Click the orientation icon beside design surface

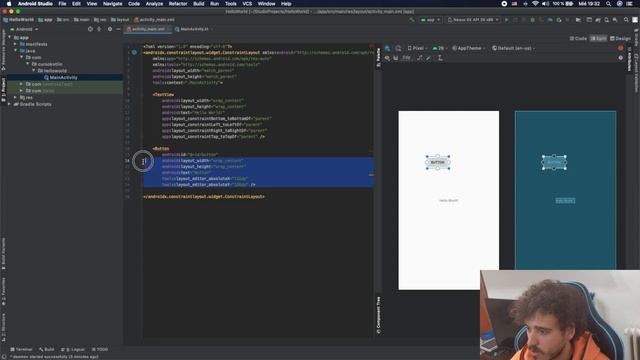[398, 48]
